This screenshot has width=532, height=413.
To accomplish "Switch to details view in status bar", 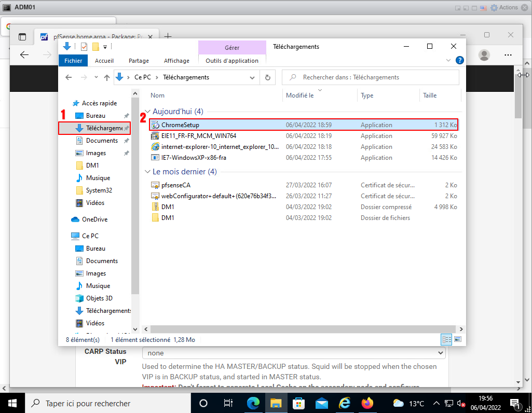I will tap(446, 339).
